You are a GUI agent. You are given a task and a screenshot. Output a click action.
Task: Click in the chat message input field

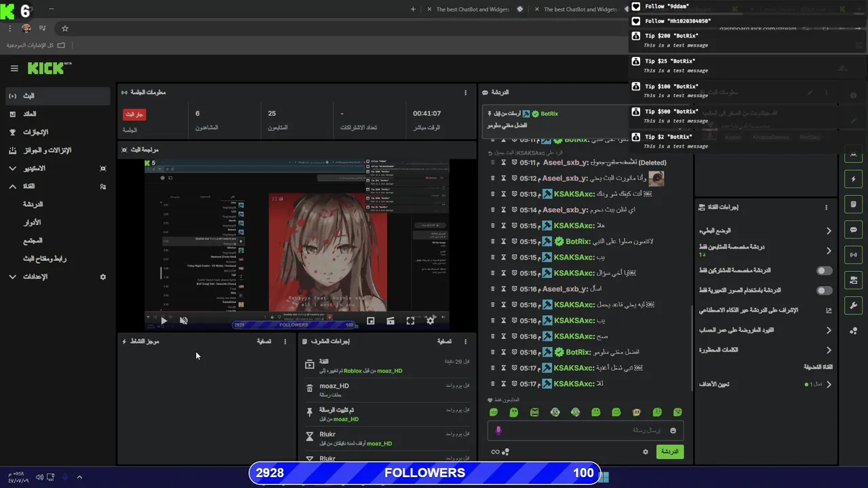(585, 430)
